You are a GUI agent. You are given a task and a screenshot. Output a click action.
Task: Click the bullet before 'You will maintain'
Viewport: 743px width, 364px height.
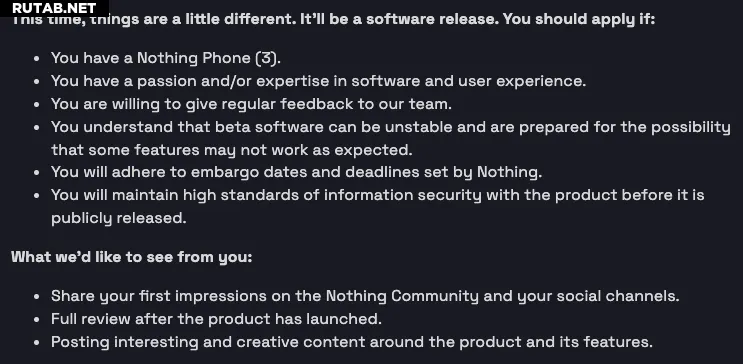pyautogui.click(x=37, y=196)
